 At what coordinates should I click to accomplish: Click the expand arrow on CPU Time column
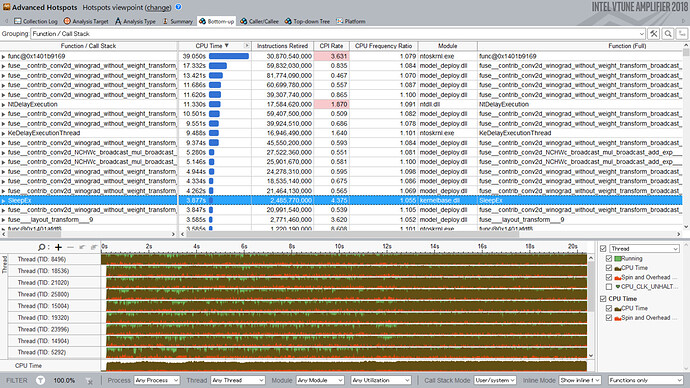(x=246, y=46)
